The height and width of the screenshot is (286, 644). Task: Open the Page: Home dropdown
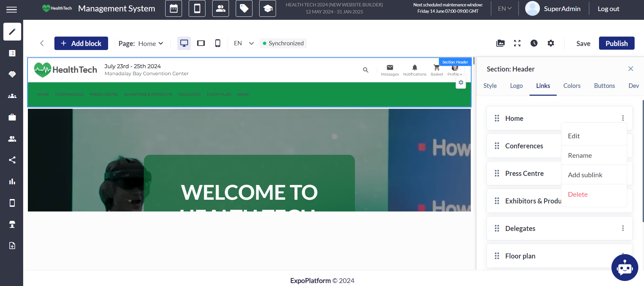[x=141, y=44]
